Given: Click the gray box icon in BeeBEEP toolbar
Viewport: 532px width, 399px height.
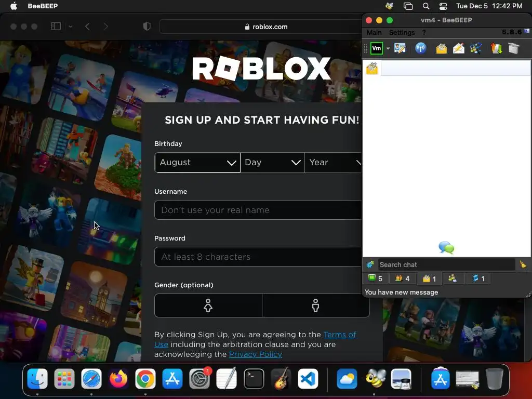Looking at the screenshot, I should point(514,48).
